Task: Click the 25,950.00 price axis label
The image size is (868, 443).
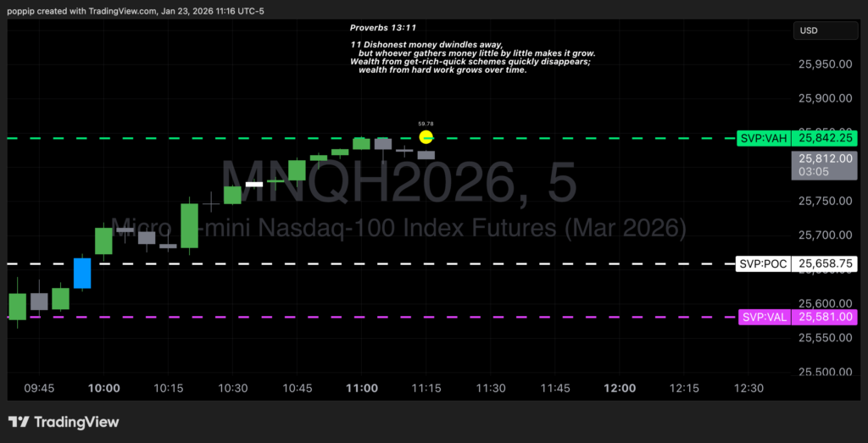Action: 825,64
